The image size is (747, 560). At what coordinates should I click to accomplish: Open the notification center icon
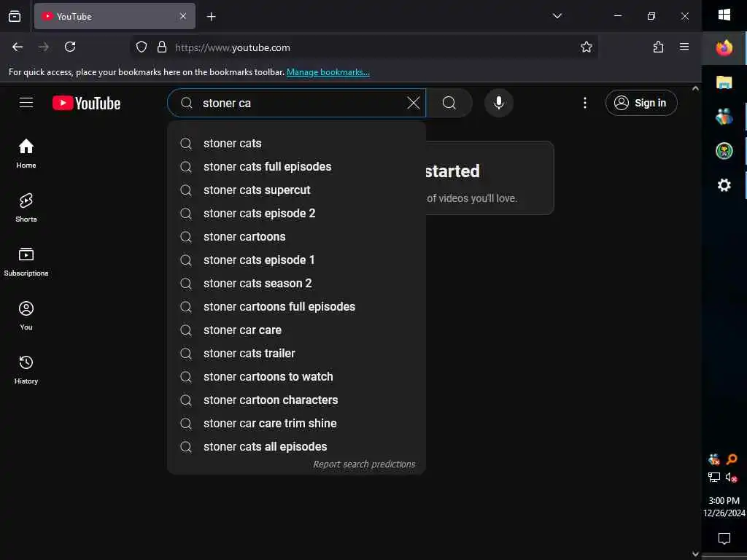724,539
